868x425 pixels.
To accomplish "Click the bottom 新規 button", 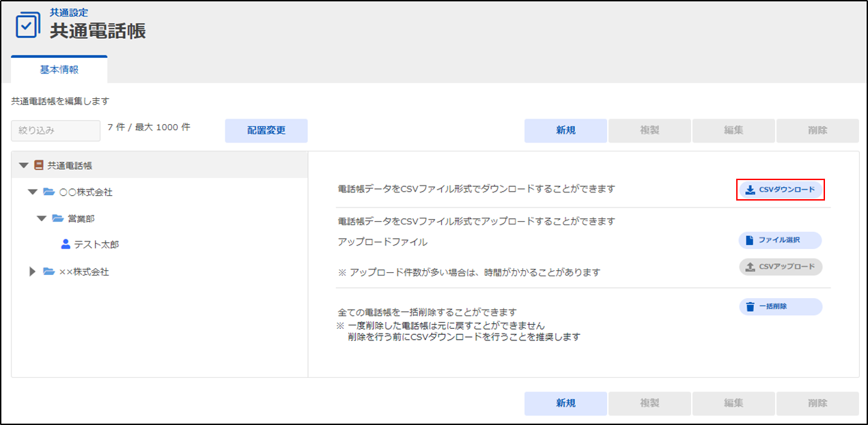I will pos(565,403).
